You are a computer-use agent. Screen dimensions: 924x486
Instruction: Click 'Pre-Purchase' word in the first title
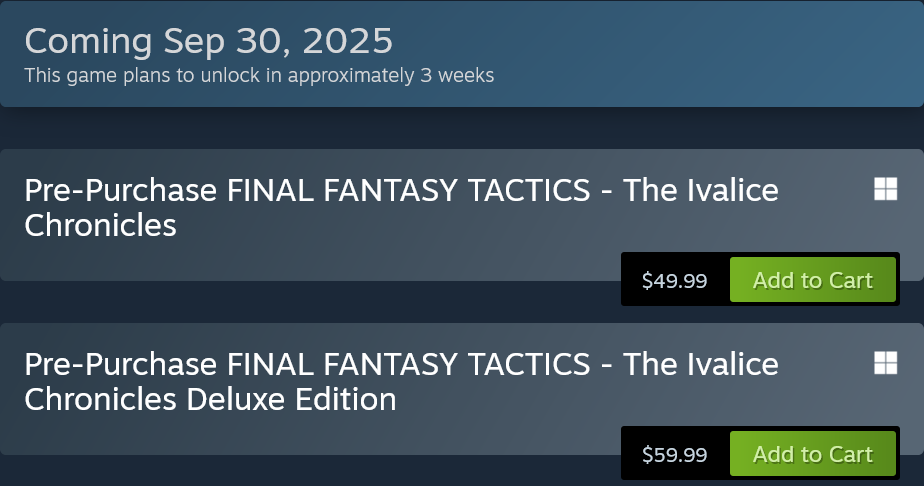(120, 190)
